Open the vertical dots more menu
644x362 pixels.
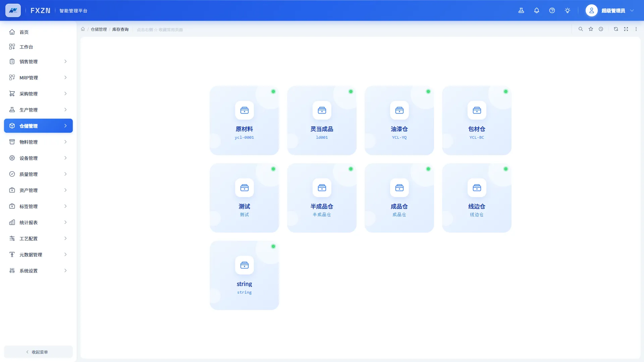click(636, 29)
